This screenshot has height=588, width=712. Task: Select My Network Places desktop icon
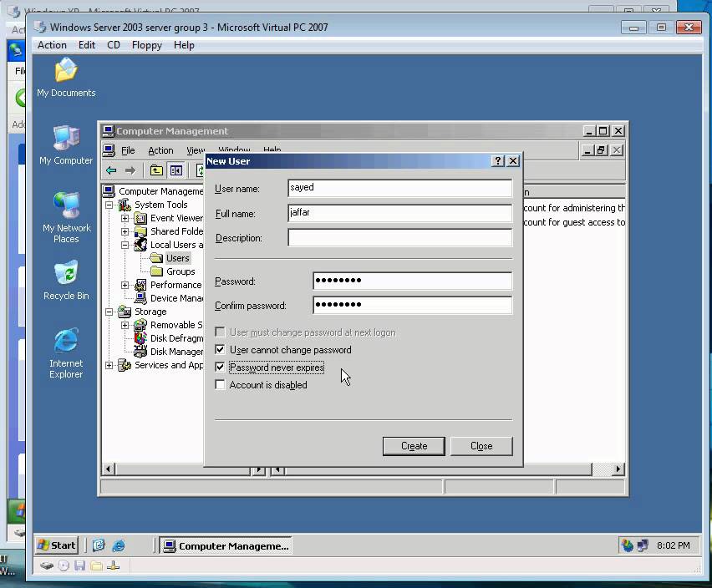click(66, 218)
